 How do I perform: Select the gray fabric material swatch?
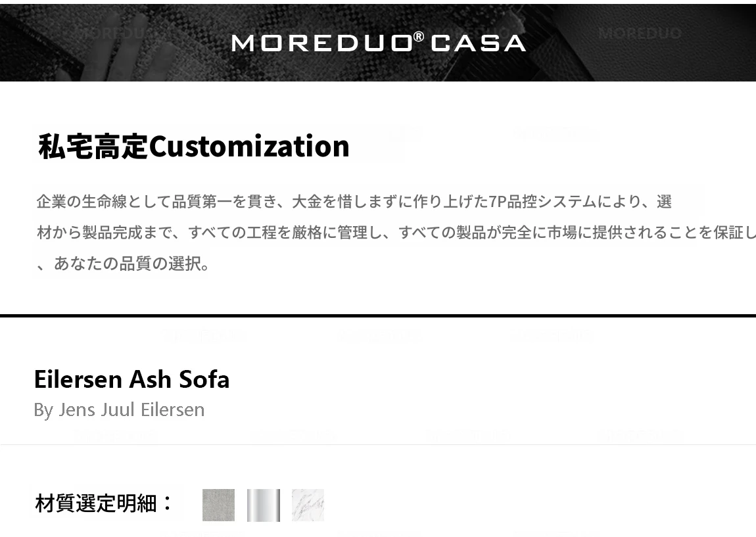pyautogui.click(x=218, y=505)
